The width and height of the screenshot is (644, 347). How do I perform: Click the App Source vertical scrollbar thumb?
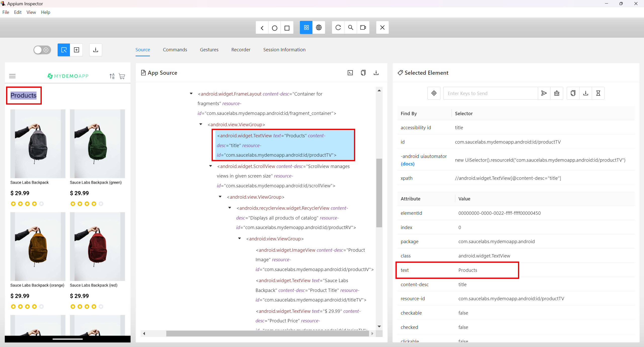pyautogui.click(x=379, y=193)
